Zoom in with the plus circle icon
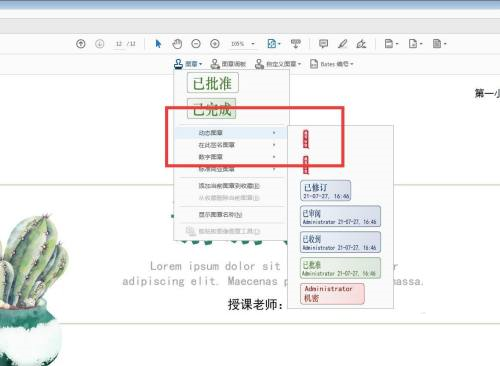The height and width of the screenshot is (366, 500). pyautogui.click(x=215, y=44)
